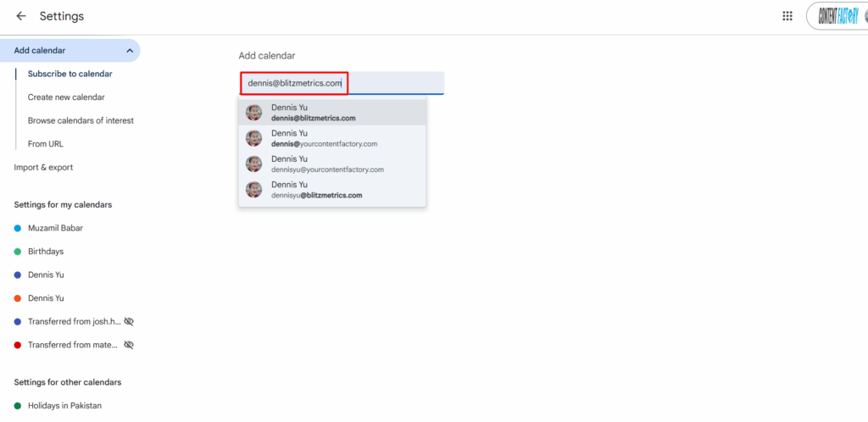Viewport: 868px width, 422px height.
Task: Choose suggestion dennisyu@yourcontentfactory.com
Action: coord(332,164)
